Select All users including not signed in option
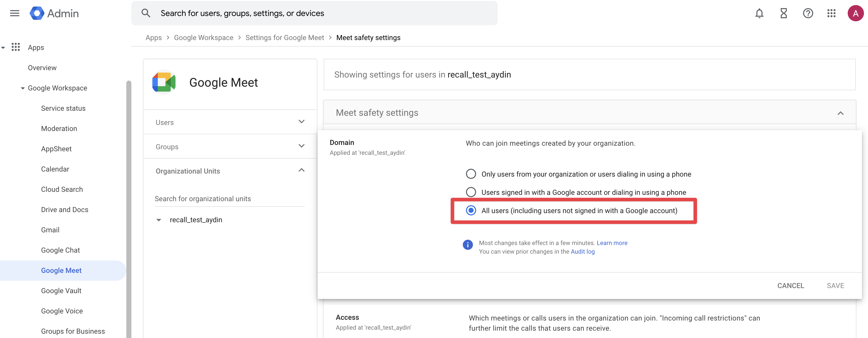This screenshot has width=868, height=338. pyautogui.click(x=471, y=210)
